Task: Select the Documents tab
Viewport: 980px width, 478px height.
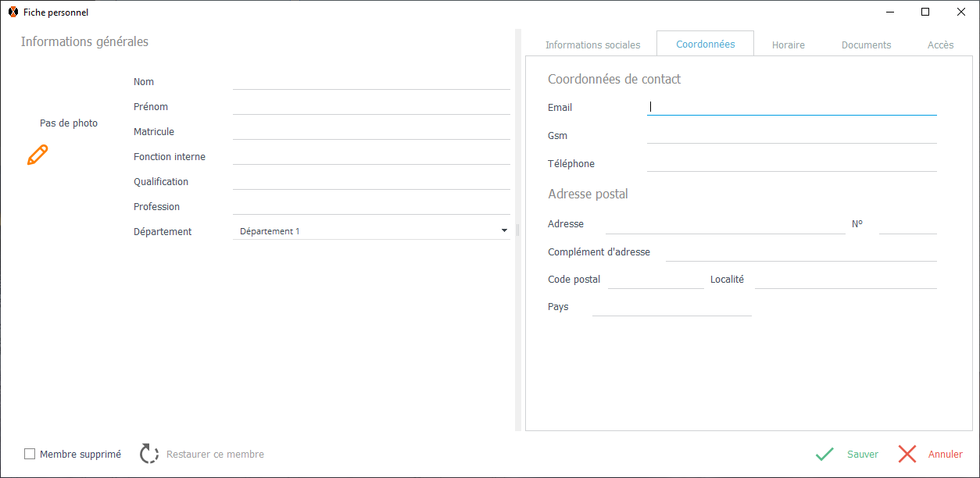Action: [x=866, y=45]
